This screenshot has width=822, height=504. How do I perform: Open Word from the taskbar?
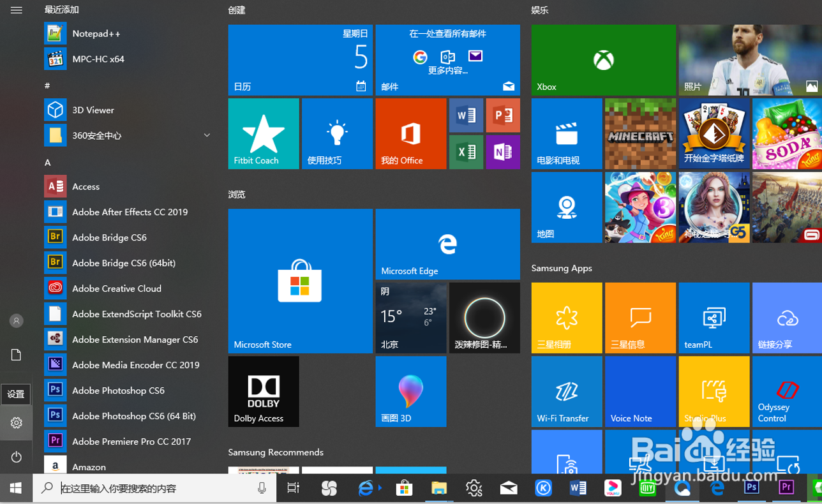[x=578, y=488]
